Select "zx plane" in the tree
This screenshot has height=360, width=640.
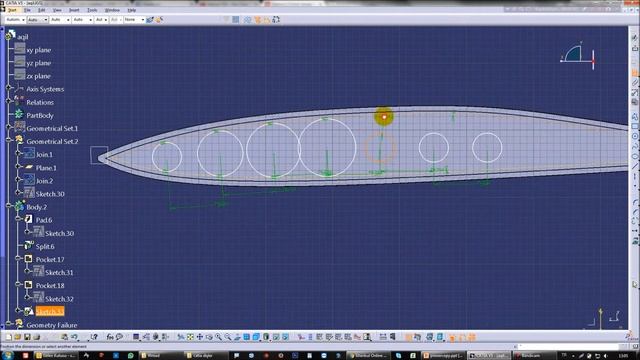[x=39, y=76]
